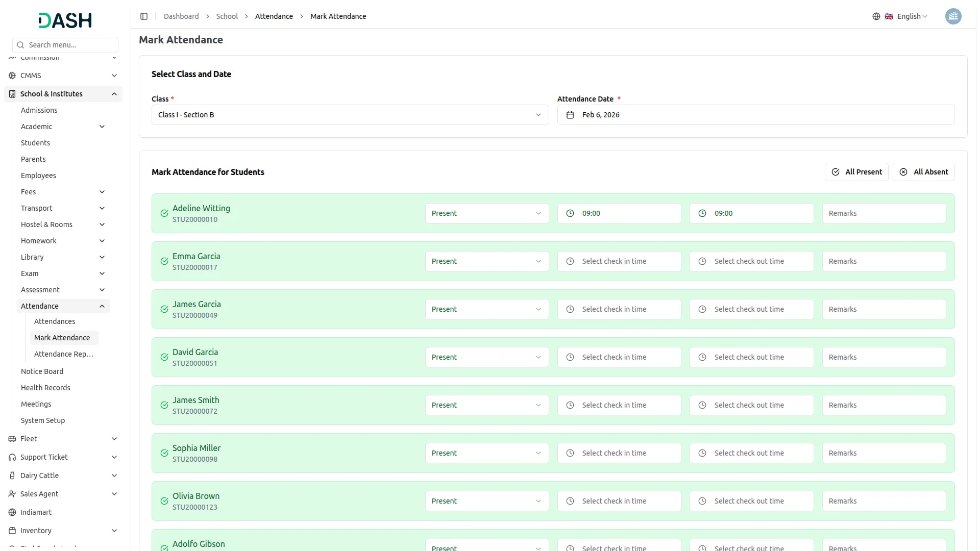Open Attendance Report in the sidebar
The image size is (980, 551).
pos(64,354)
